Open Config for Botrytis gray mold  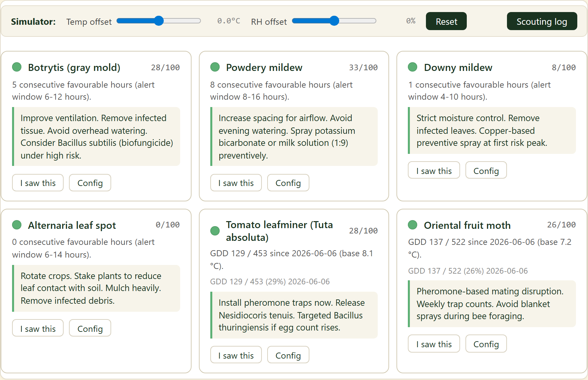(x=90, y=183)
